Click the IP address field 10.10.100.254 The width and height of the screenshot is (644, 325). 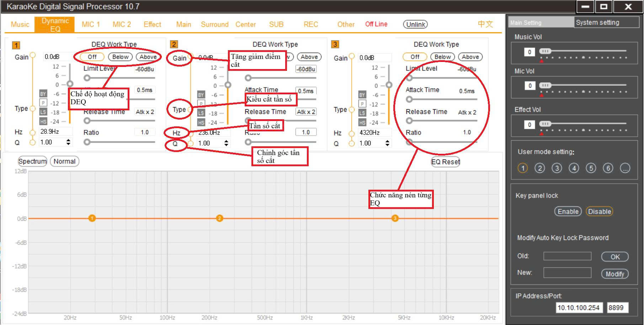click(579, 308)
